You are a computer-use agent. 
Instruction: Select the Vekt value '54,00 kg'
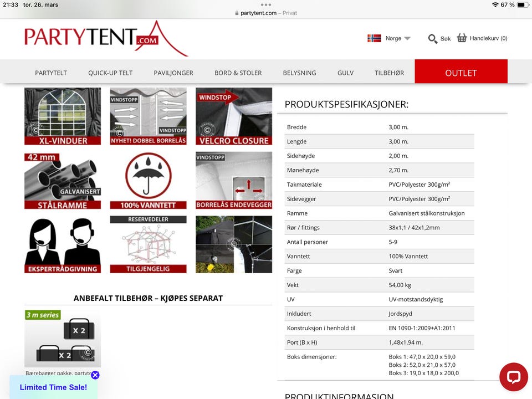pos(400,285)
